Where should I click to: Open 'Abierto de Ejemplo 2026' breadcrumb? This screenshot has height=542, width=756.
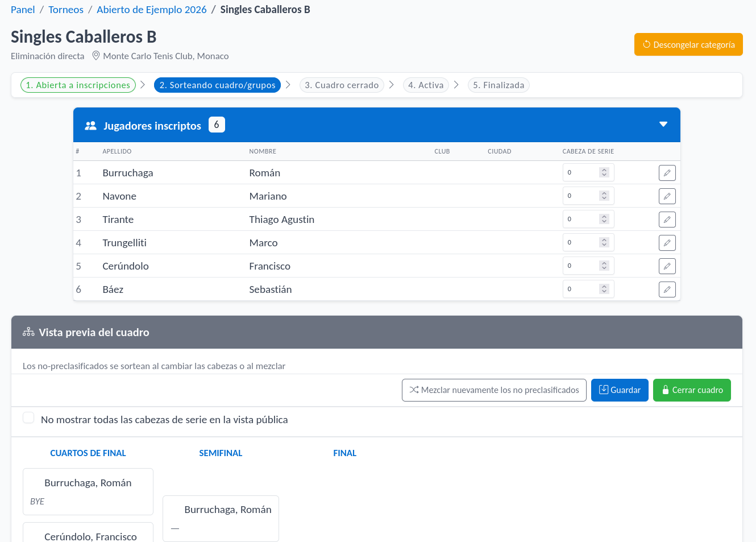click(152, 10)
